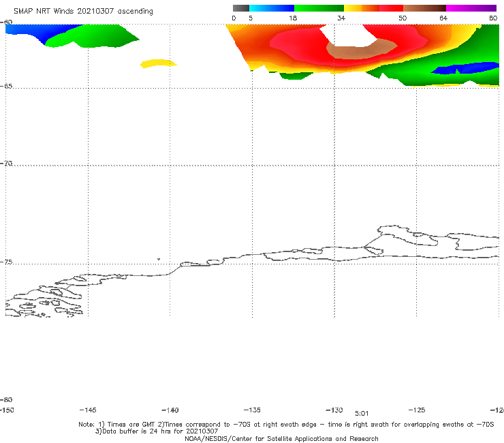The image size is (504, 443).
Task: Click the color bar label '50'
Action: 403,18
